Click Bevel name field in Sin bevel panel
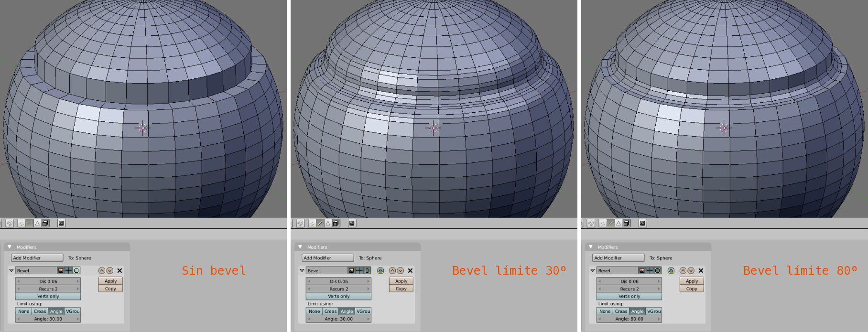Image resolution: width=868 pixels, height=332 pixels. coord(36,270)
